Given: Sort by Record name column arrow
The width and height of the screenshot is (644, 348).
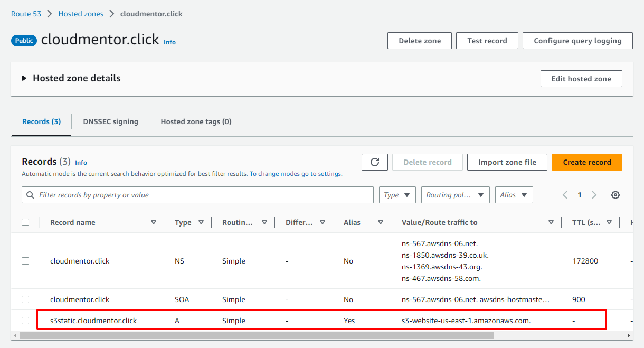Looking at the screenshot, I should (x=154, y=222).
